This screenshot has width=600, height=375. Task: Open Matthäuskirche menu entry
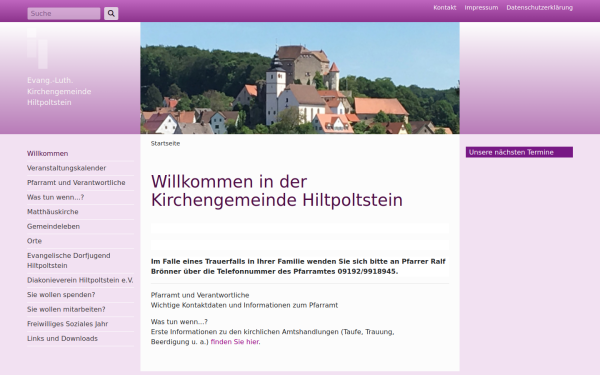pos(52,212)
